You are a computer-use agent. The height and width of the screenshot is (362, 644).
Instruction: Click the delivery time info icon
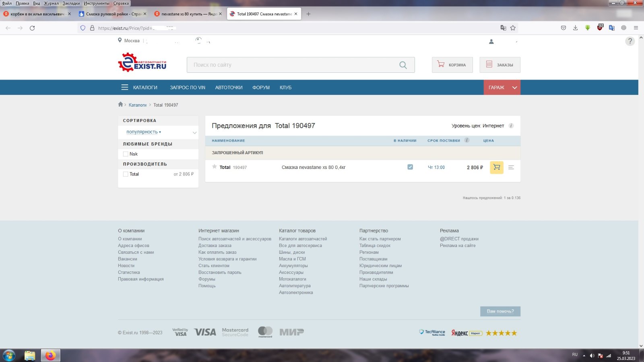(467, 140)
